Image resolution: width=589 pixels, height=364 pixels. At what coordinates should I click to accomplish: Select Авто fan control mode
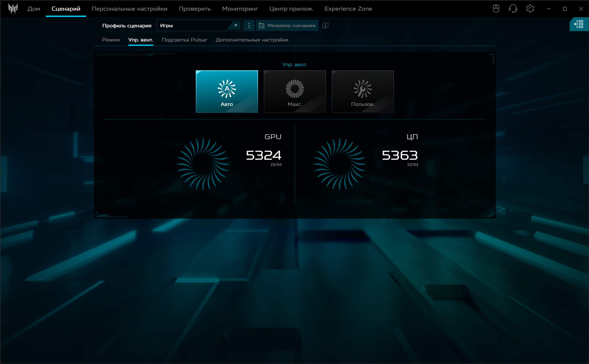click(227, 92)
